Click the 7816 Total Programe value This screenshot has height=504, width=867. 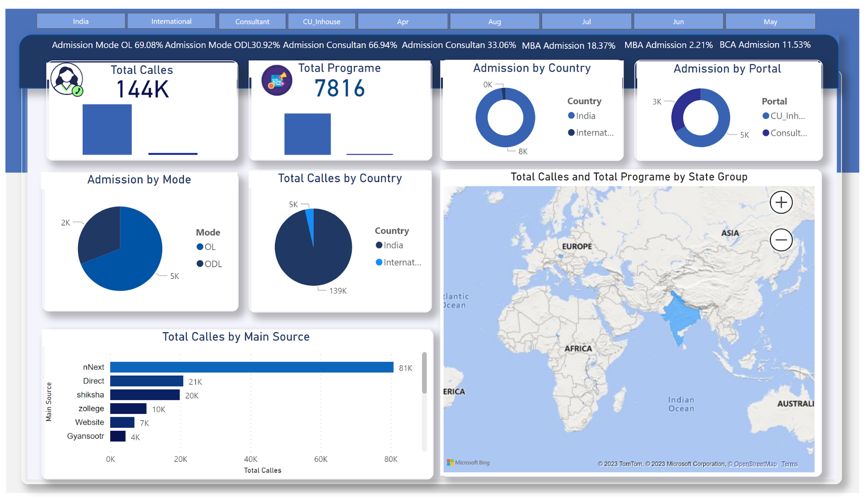coord(340,88)
